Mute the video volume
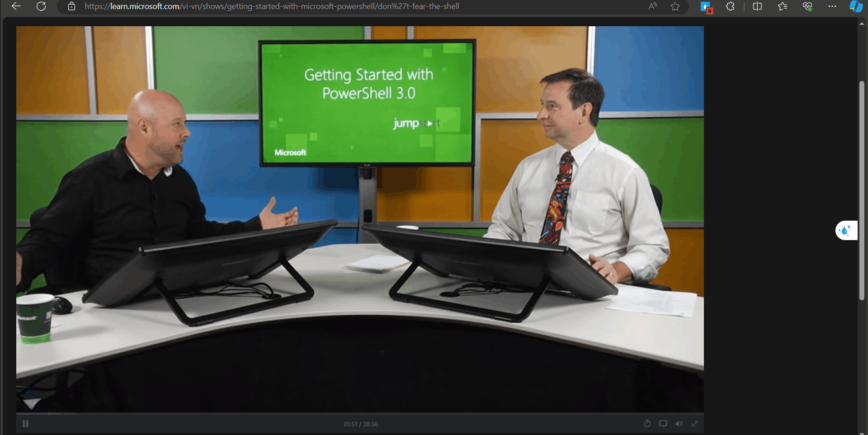This screenshot has width=868, height=435. [679, 424]
